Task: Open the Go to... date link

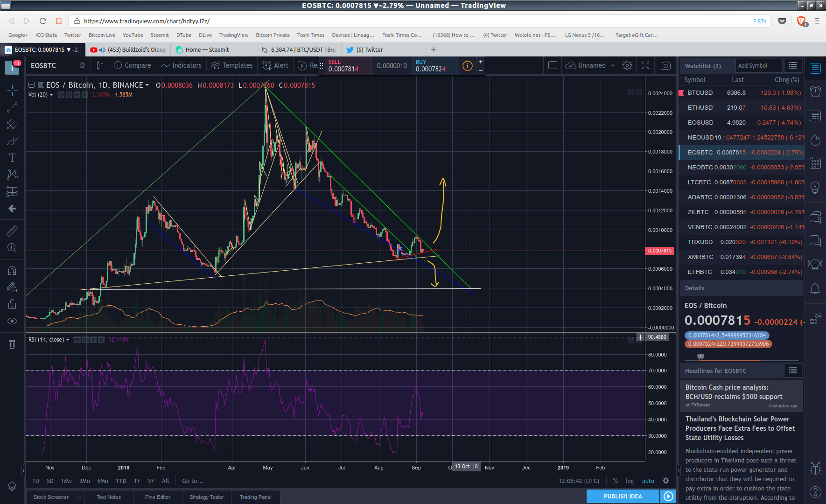Action: pos(193,481)
